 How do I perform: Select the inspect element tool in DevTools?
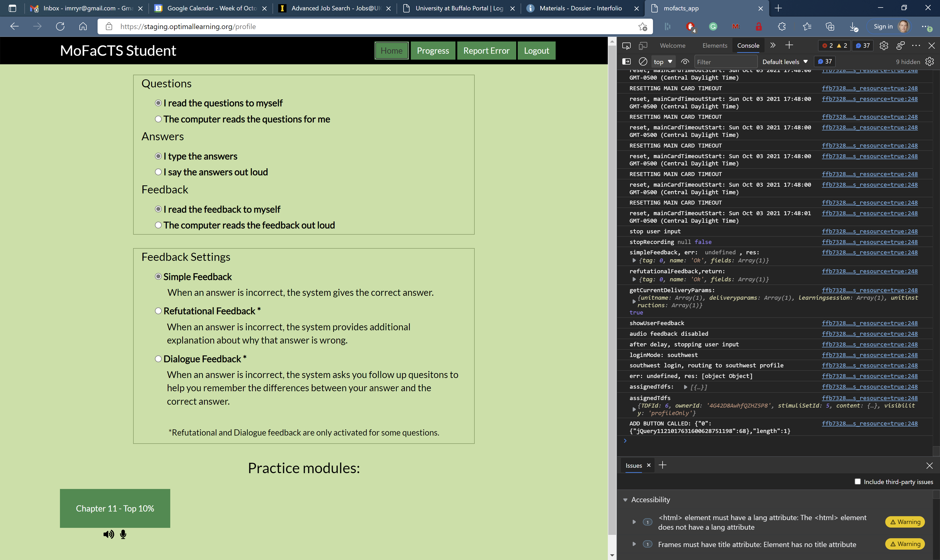pyautogui.click(x=626, y=45)
